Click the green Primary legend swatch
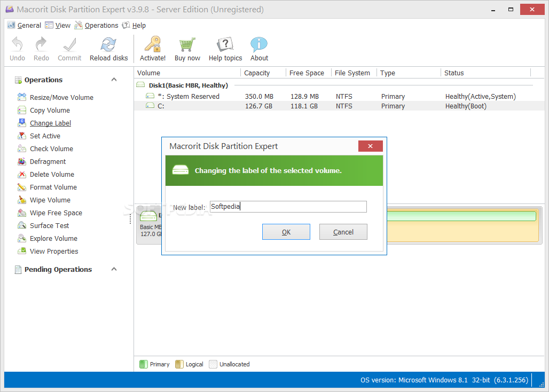The height and width of the screenshot is (392, 549). 144,364
